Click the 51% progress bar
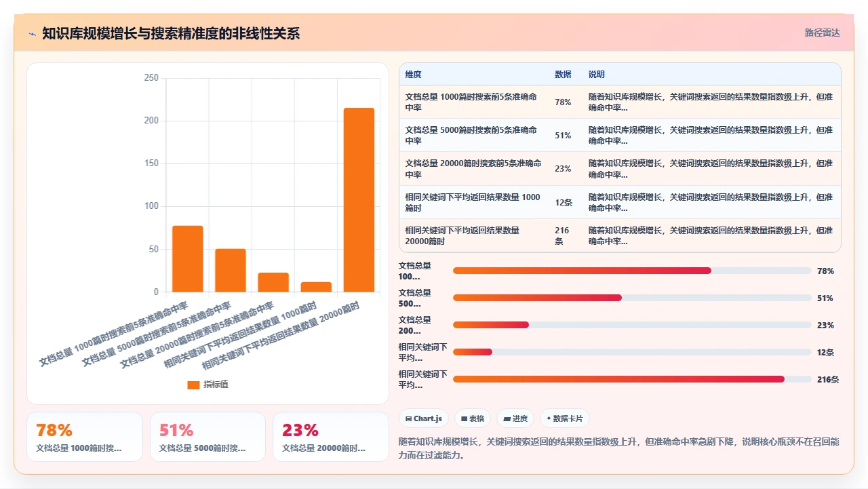Image resolution: width=868 pixels, height=489 pixels. 632,298
